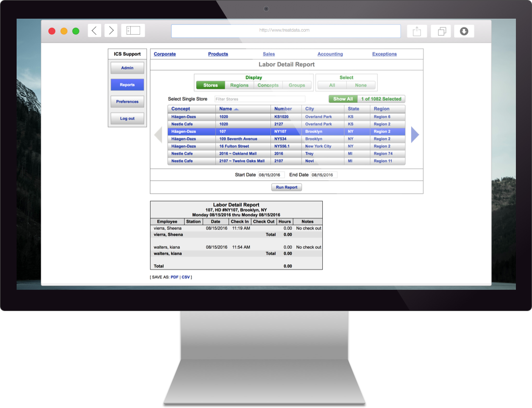Click the share icon in the browser toolbar
Image resolution: width=532 pixels, height=408 pixels.
pos(417,31)
